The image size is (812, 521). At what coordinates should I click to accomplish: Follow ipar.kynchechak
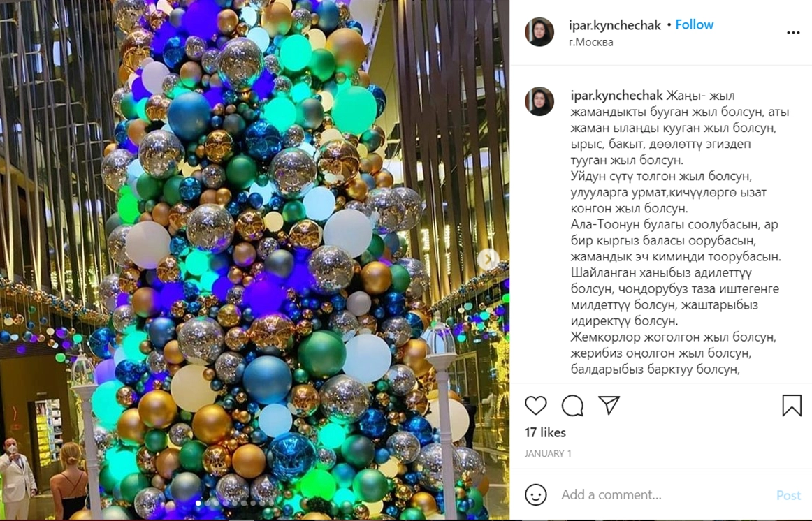click(x=694, y=24)
